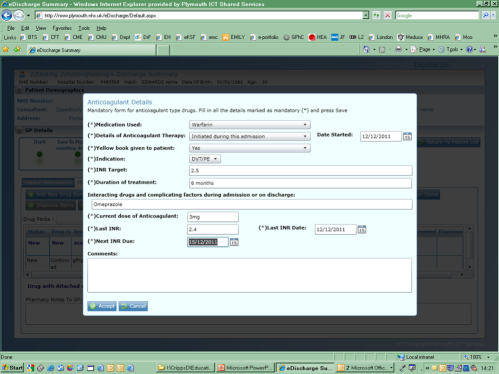Open the EMILY link in Links bar
Screen dimensions: 499x374
point(234,37)
